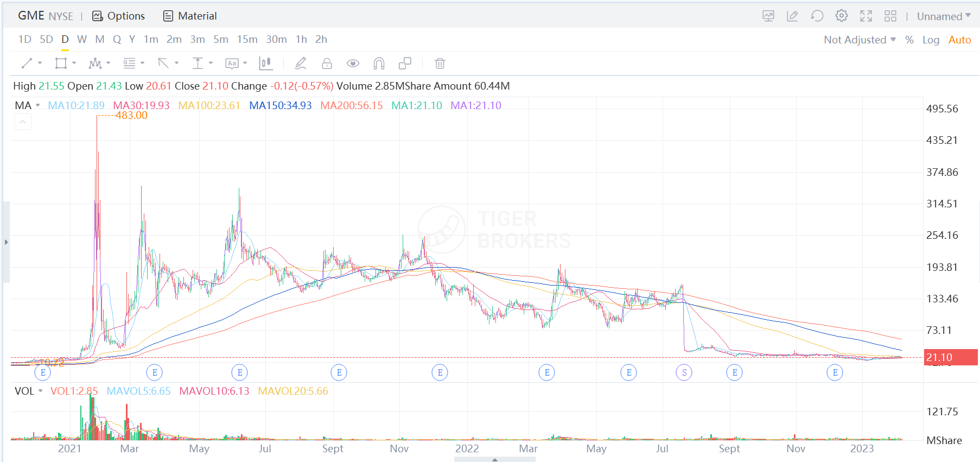Expand chart to fullscreen

(866, 16)
